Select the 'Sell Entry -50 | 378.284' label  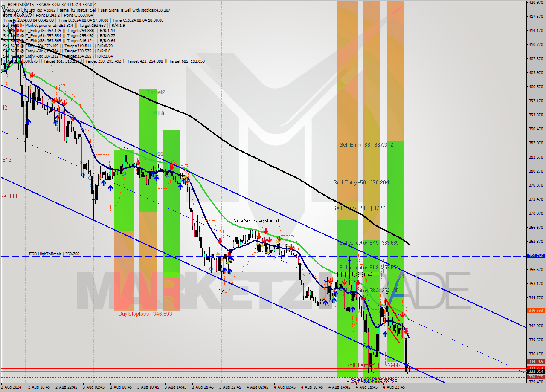point(361,182)
